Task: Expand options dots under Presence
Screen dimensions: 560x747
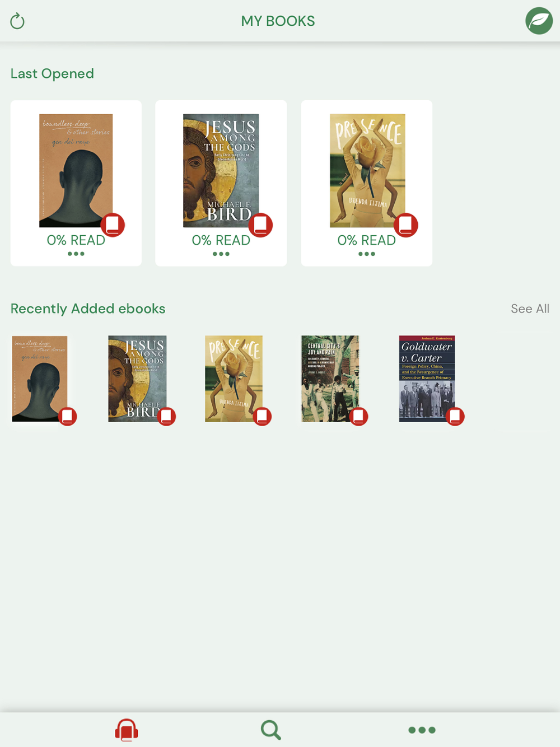Action: [x=367, y=254]
